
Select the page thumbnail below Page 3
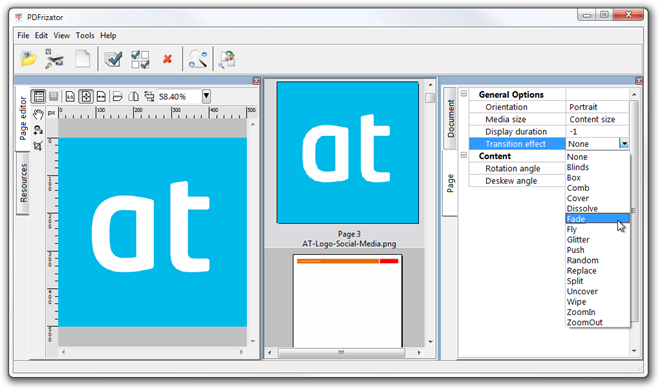[348, 300]
